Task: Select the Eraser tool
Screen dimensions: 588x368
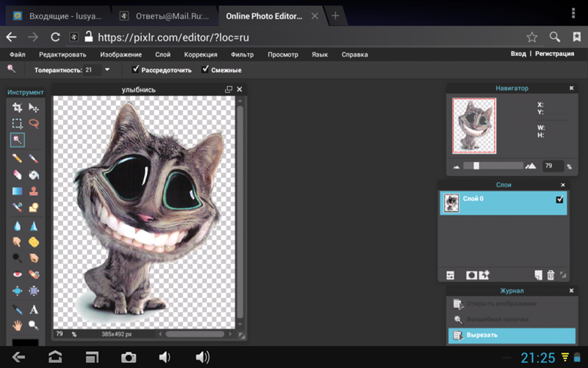Action: point(17,174)
